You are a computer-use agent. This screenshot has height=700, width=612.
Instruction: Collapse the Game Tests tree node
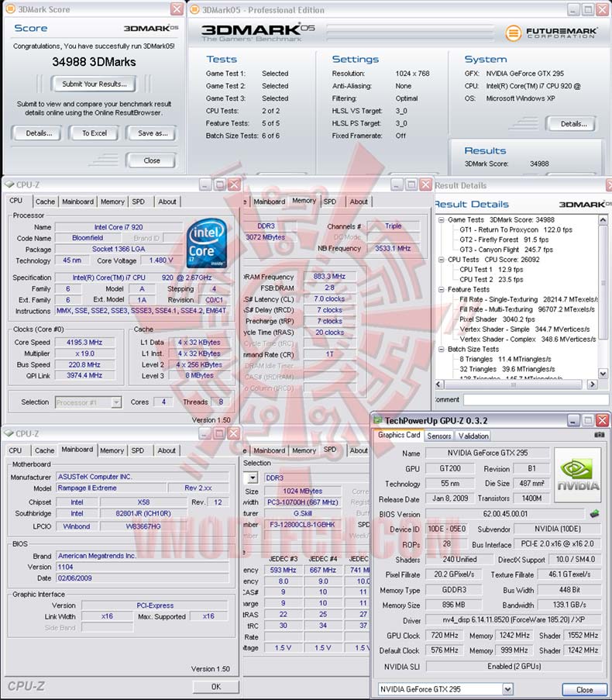point(441,219)
